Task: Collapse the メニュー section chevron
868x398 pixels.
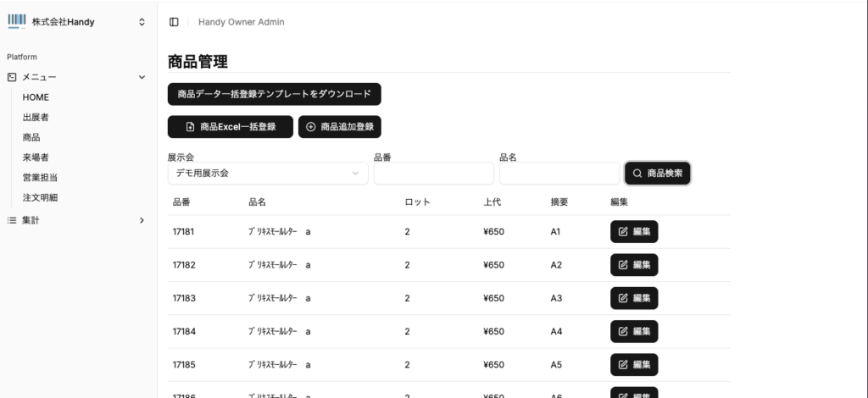Action: [x=142, y=77]
